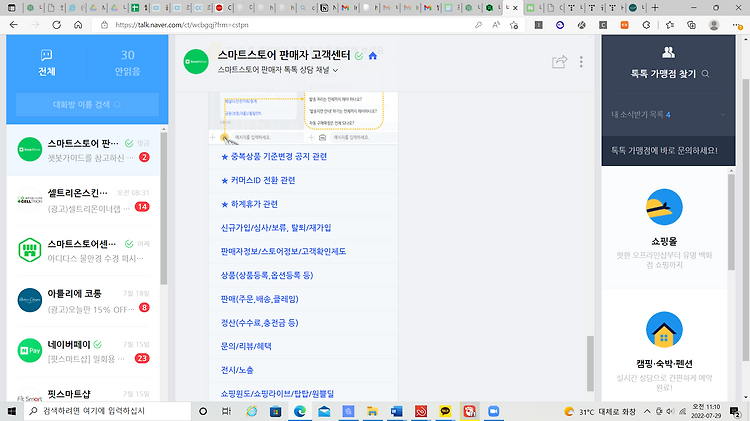Click the chat message area scrollbar

point(590,364)
